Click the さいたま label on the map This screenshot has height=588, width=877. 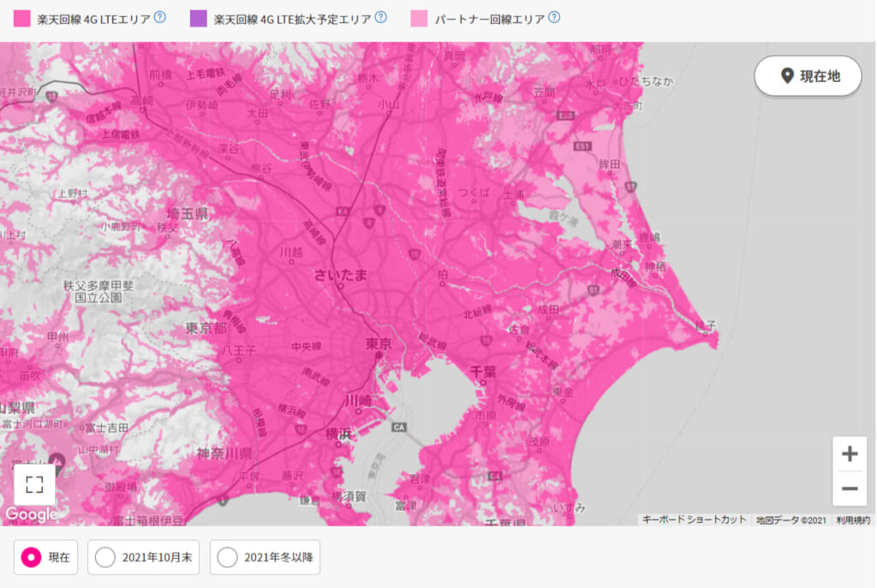[x=341, y=274]
